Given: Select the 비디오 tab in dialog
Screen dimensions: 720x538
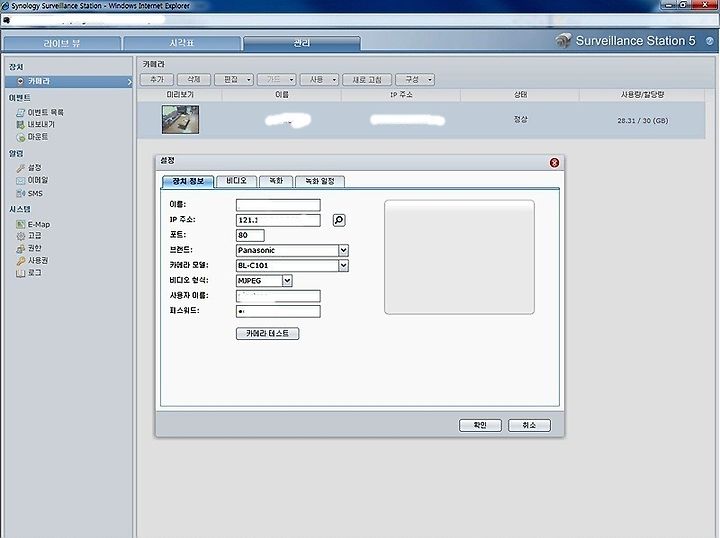Looking at the screenshot, I should pos(236,181).
